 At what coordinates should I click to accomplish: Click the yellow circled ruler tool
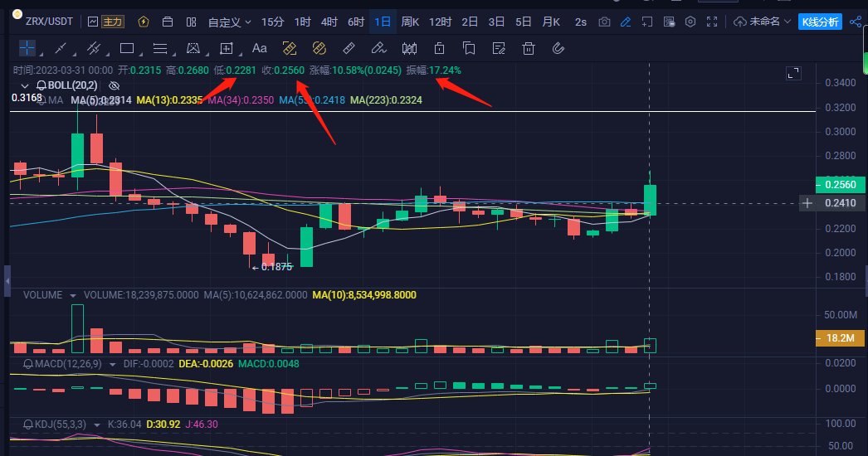pos(319,48)
